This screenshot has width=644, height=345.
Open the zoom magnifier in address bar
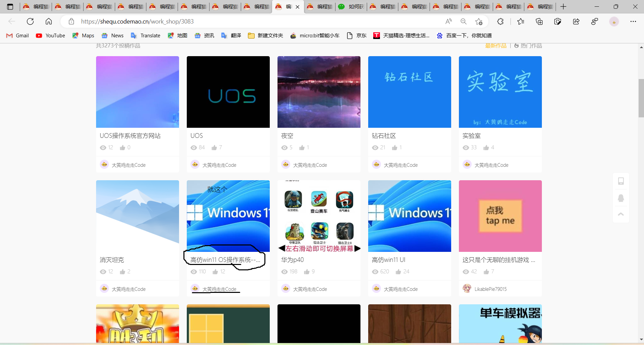point(464,22)
